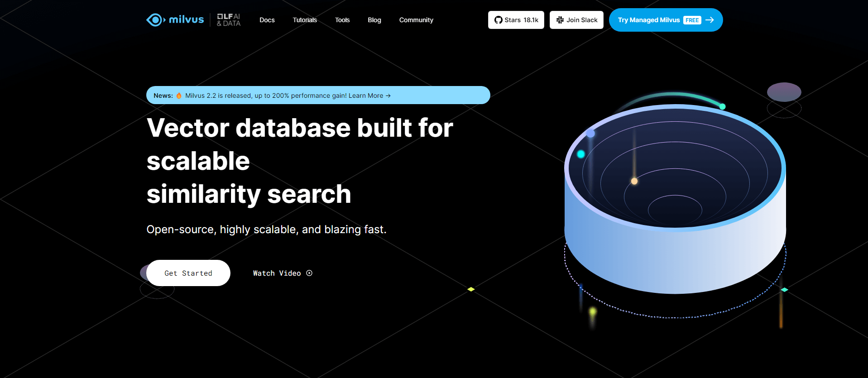
Task: Click the fire icon in news banner
Action: click(x=179, y=96)
